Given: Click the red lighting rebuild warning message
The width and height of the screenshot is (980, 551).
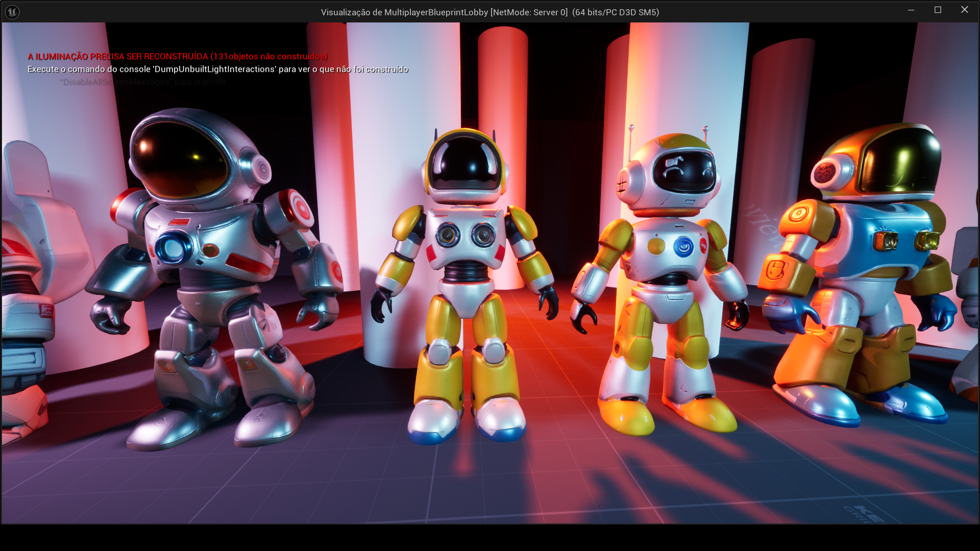Looking at the screenshot, I should 177,57.
